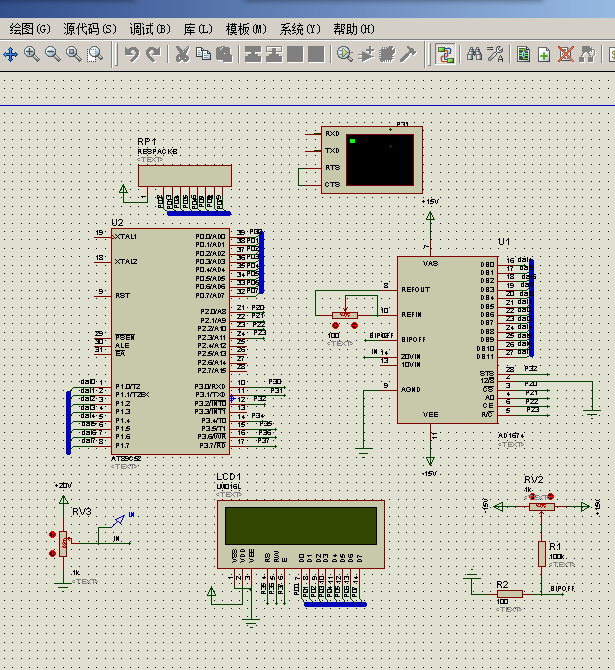This screenshot has height=670, width=615.
Task: Click the Block Move icon
Action: click(274, 55)
